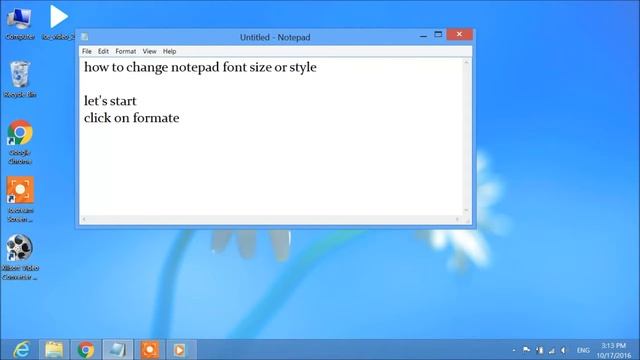Open Internet Explorer from the taskbar

tap(21, 350)
